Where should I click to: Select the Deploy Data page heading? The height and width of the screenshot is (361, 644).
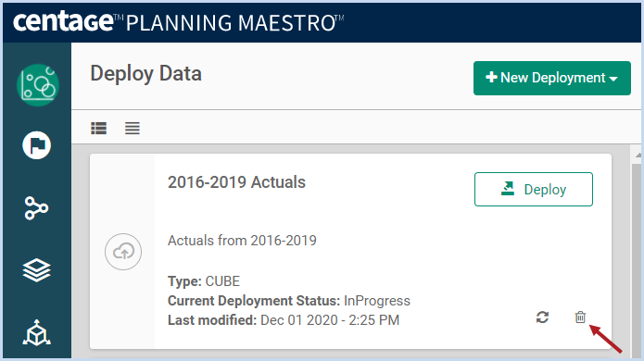145,74
